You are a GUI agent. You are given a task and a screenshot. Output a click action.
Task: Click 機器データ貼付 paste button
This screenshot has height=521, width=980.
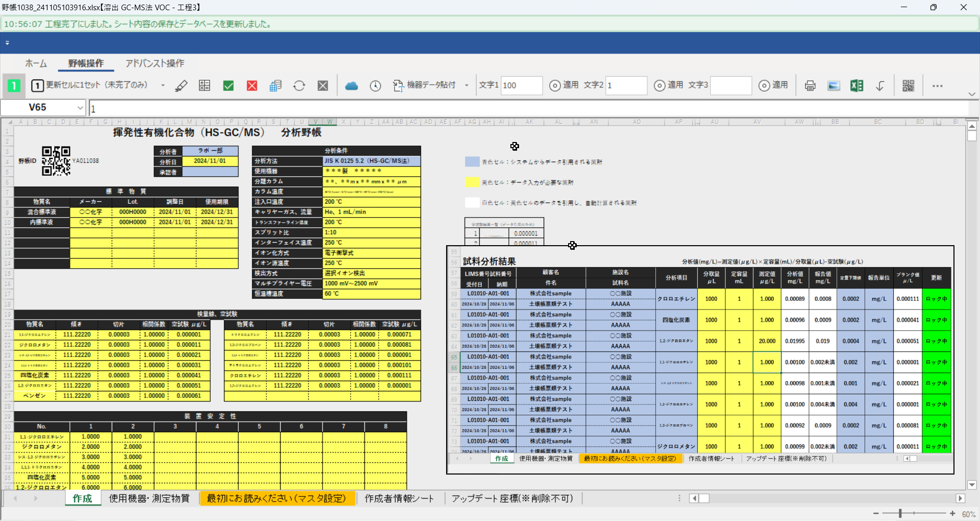[425, 85]
